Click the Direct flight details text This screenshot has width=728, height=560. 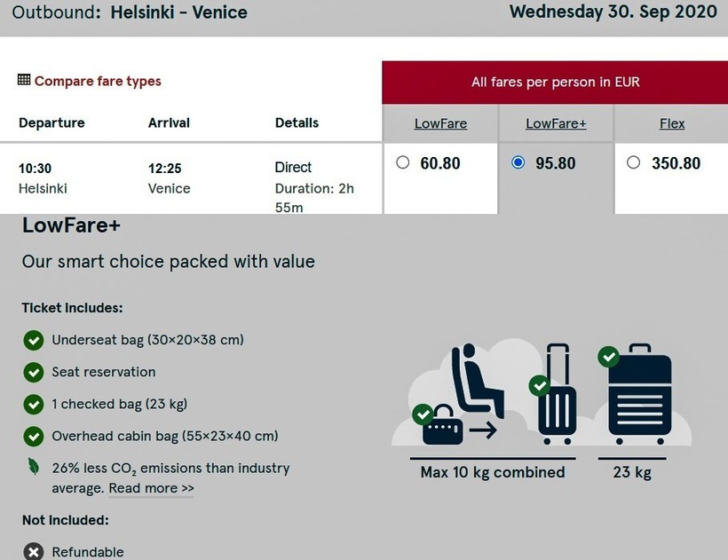pyautogui.click(x=293, y=167)
